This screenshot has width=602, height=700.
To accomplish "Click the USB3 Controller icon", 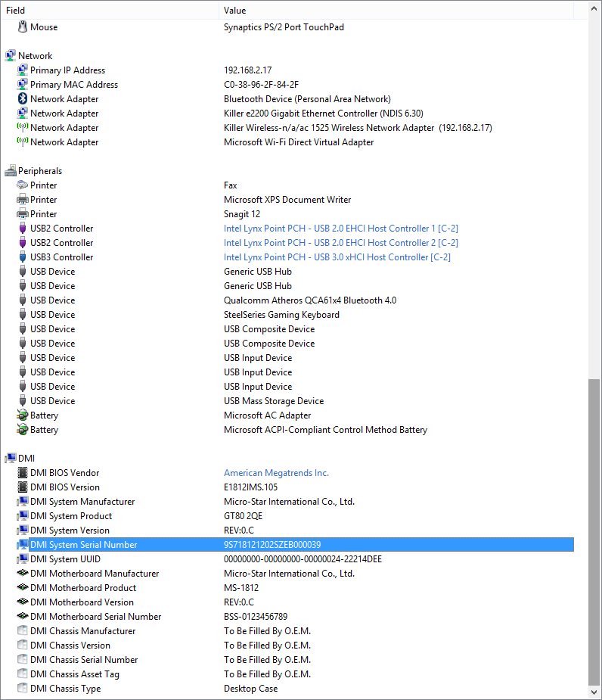I will [23, 257].
